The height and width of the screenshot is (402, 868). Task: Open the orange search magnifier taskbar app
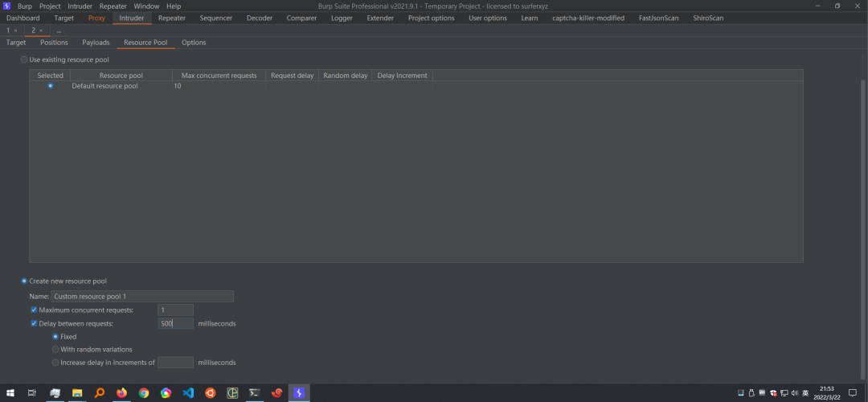pos(99,392)
